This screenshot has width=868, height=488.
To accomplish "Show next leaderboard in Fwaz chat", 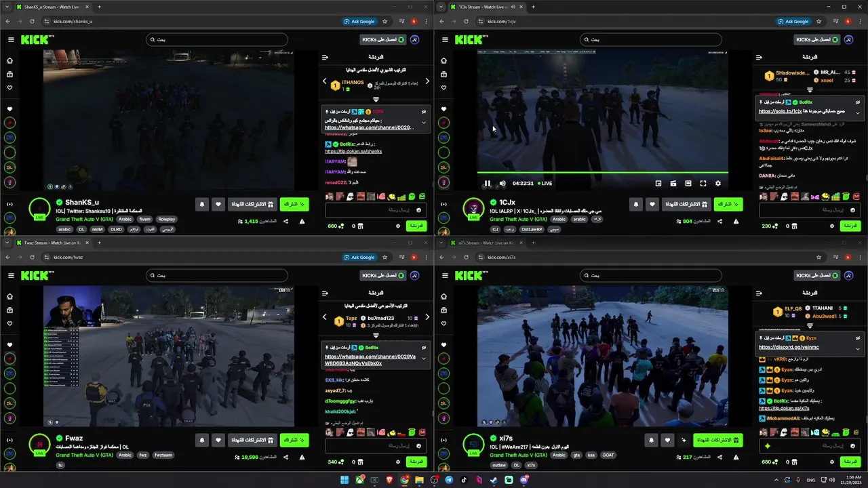I will pos(427,317).
